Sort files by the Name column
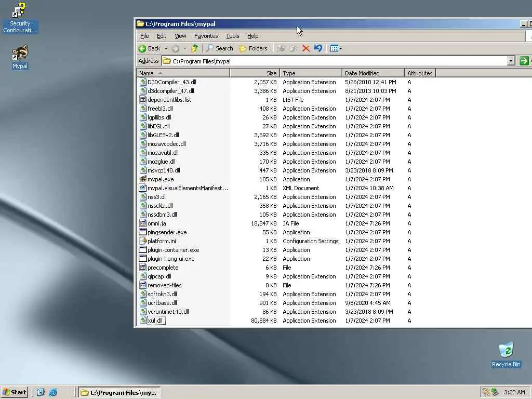The height and width of the screenshot is (399, 532). 183,73
